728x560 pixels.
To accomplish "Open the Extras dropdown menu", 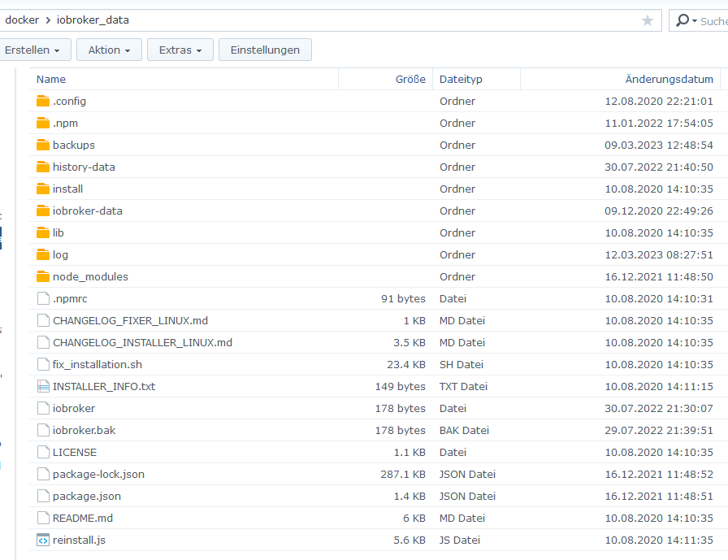I will 180,50.
